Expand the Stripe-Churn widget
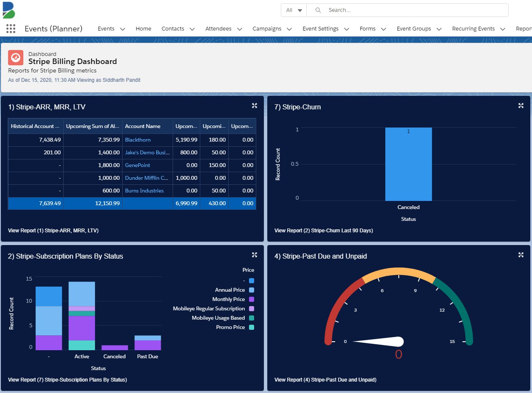 pos(521,106)
